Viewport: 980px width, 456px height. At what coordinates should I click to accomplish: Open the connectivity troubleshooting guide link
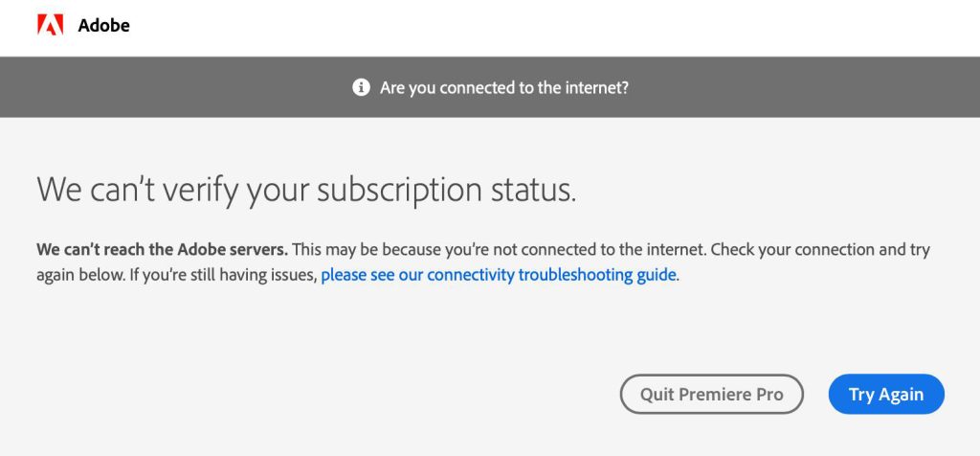pos(499,275)
